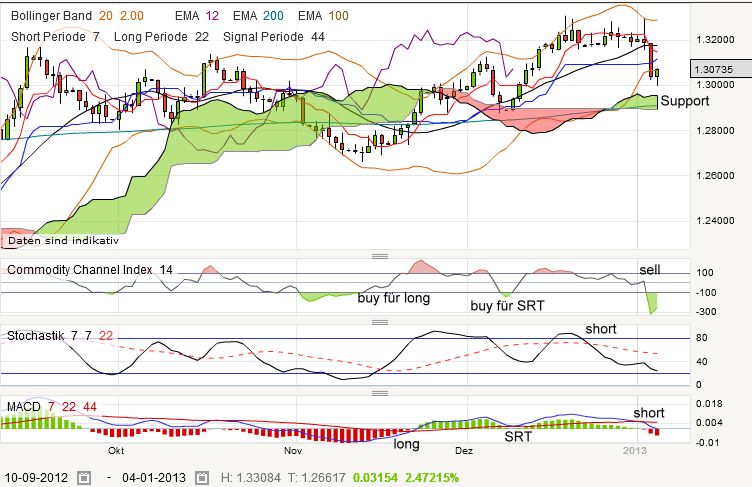Click the 'buy für long' annotation
The image size is (752, 487).
(x=394, y=298)
